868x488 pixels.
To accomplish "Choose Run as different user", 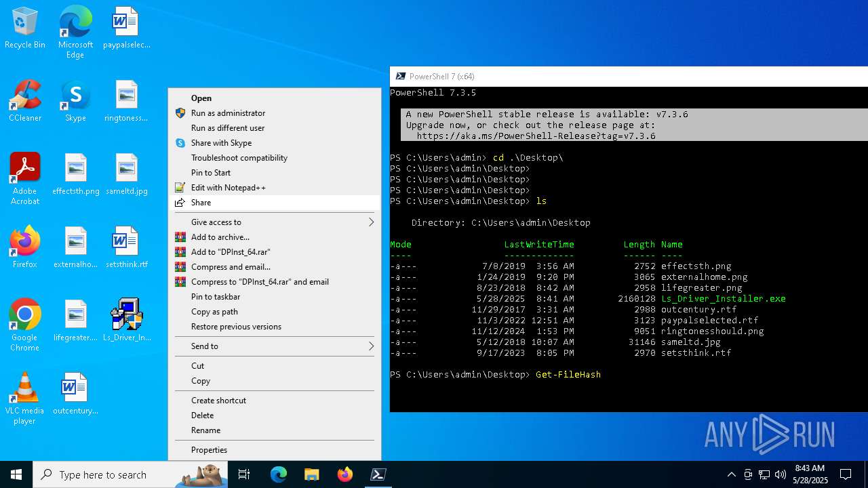I will 275,128.
